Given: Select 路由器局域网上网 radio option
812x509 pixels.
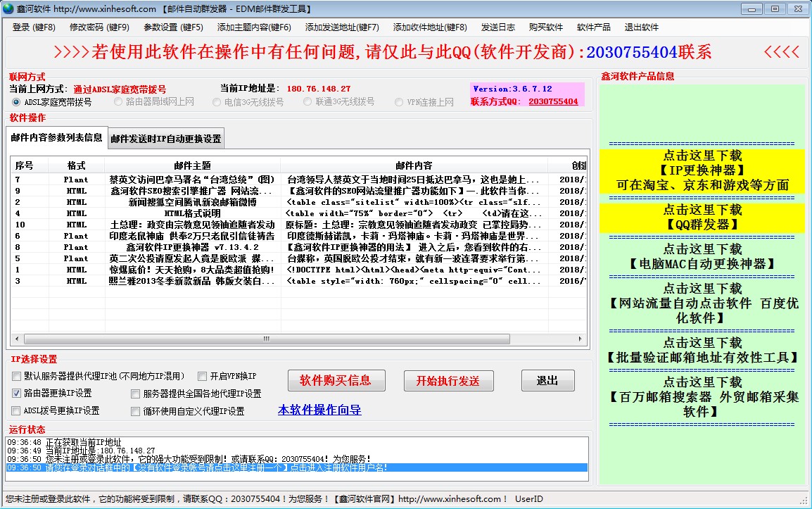Looking at the screenshot, I should click(154, 101).
